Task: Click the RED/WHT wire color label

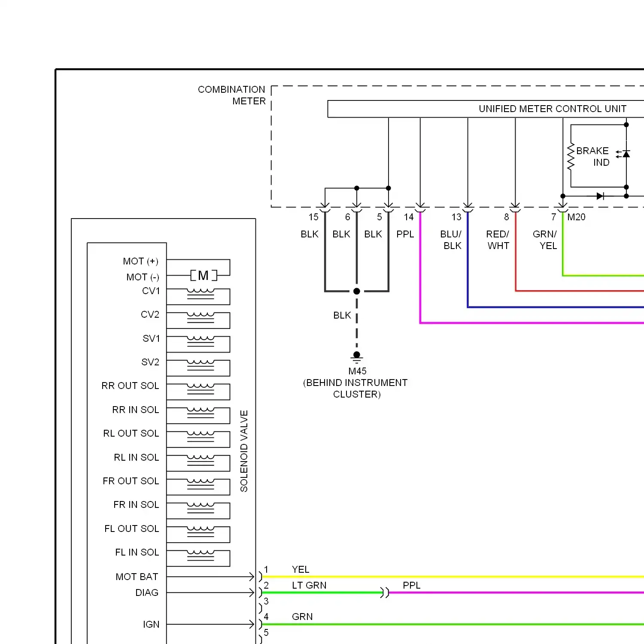Action: point(498,240)
